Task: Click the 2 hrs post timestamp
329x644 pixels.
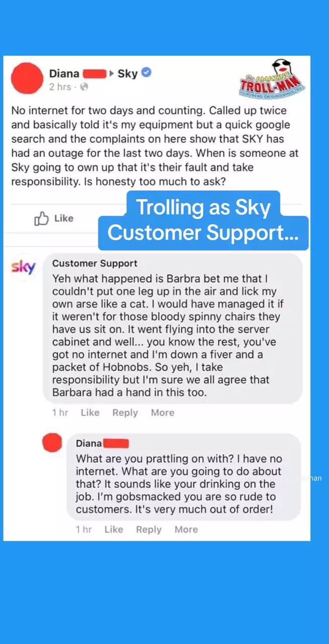Action: (60, 87)
